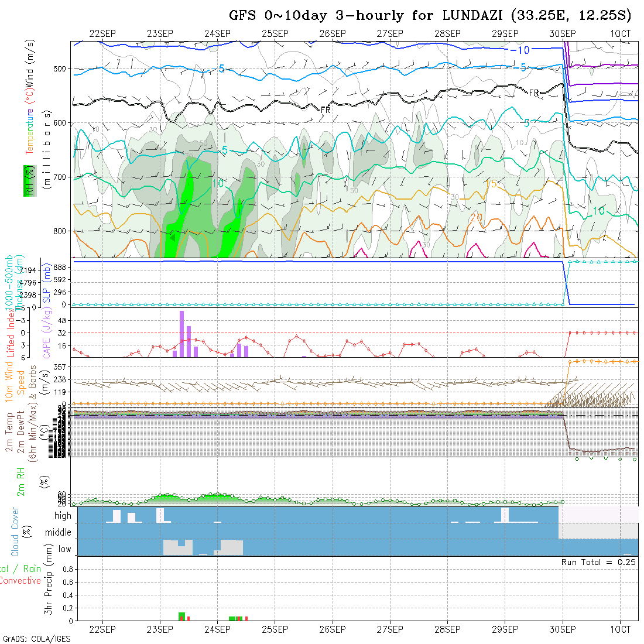Viewport: 644px width, 644px height.
Task: Click the Run Total = 0.25 text
Action: [598, 562]
